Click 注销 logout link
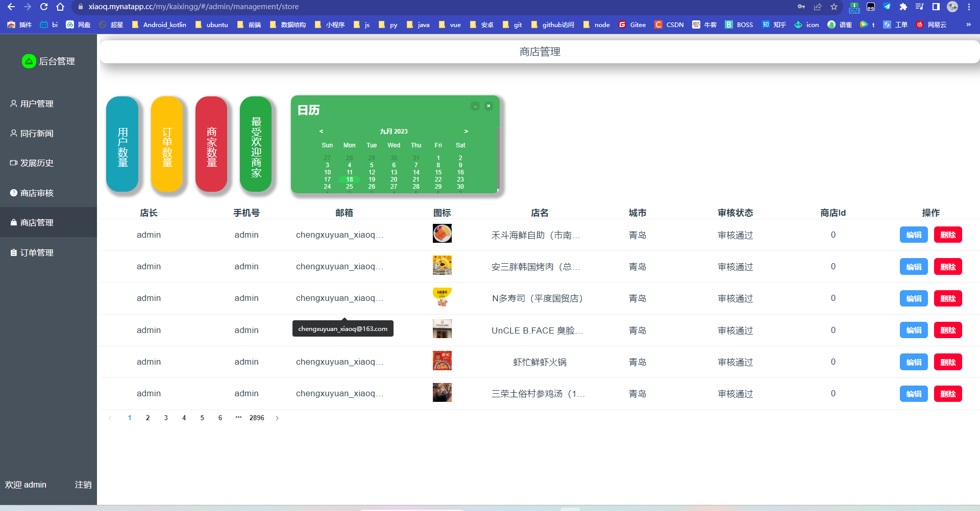Viewport: 980px width, 511px height. coord(83,484)
